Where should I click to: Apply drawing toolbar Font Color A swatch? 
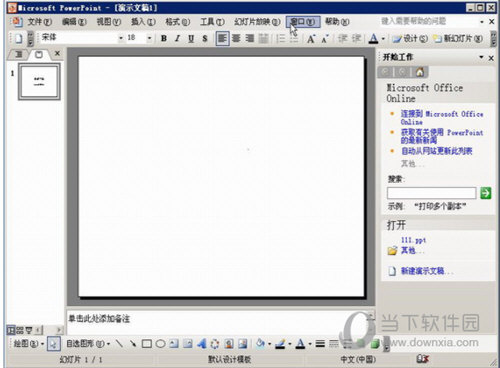301,344
